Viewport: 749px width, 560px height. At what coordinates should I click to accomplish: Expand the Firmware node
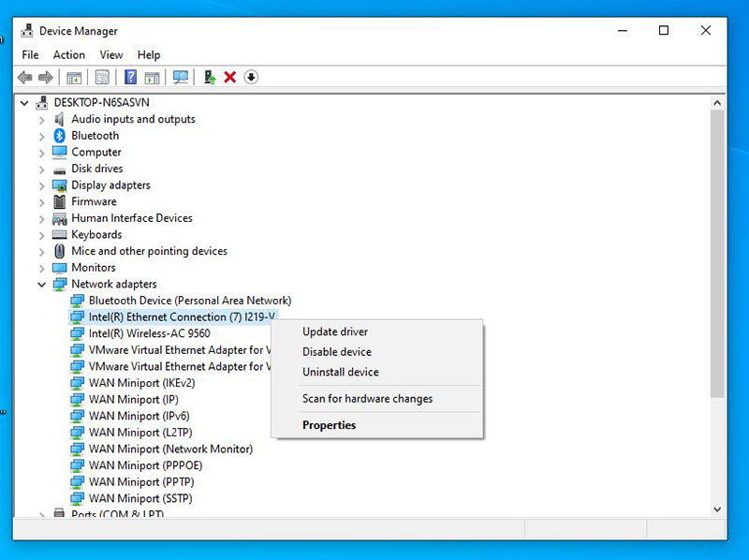[41, 202]
